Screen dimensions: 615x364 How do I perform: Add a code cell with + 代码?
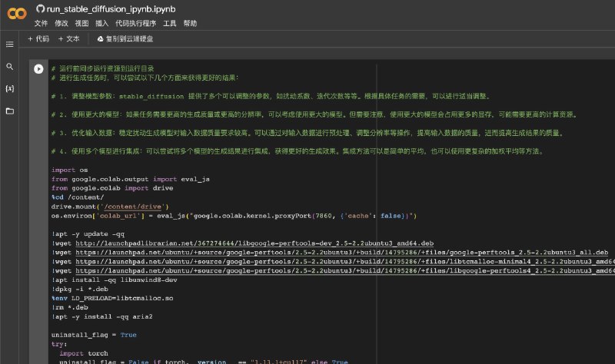(x=38, y=39)
